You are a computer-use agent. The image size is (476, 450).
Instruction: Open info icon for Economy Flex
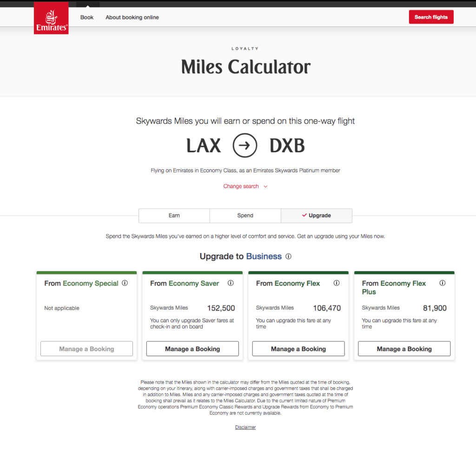[x=337, y=283]
